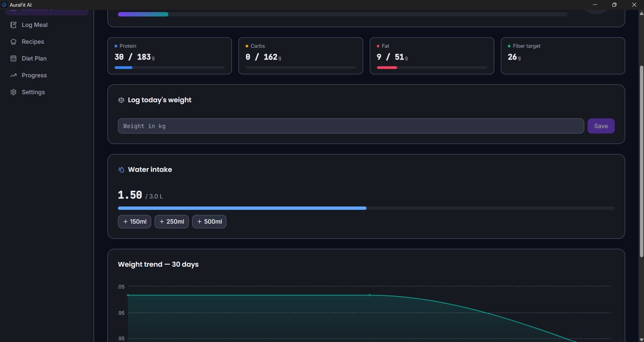Screen dimensions: 644x342
Task: Click the Recipes chef hat icon
Action: pyautogui.click(x=13, y=42)
